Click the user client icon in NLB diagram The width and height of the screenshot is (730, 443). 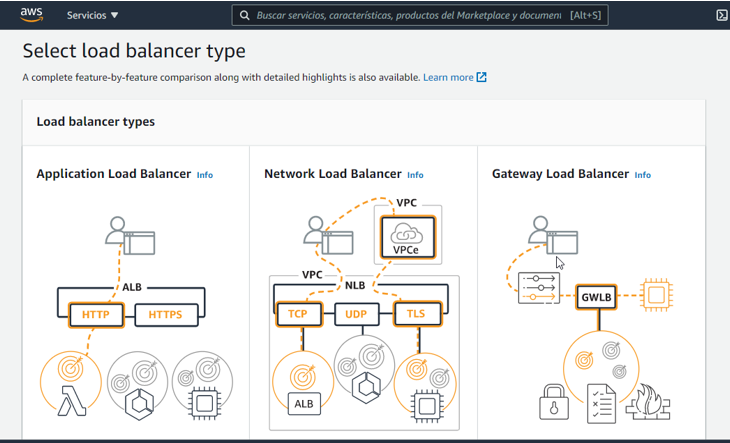(x=328, y=236)
